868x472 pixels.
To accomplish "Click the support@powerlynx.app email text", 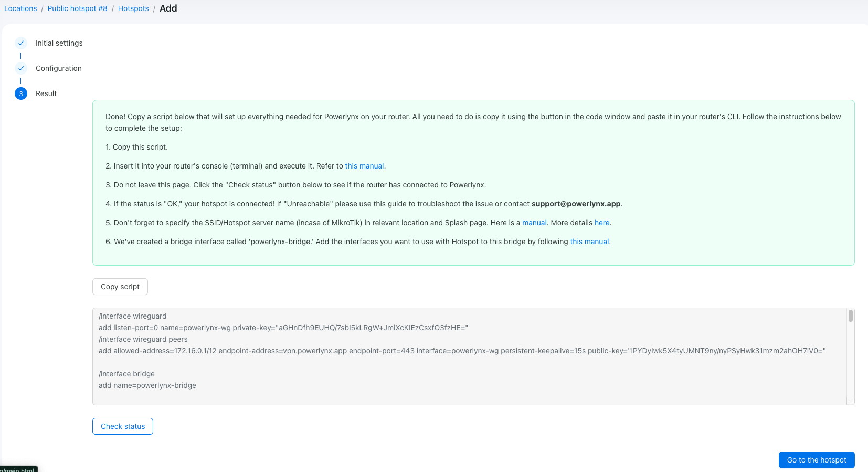I will 576,204.
